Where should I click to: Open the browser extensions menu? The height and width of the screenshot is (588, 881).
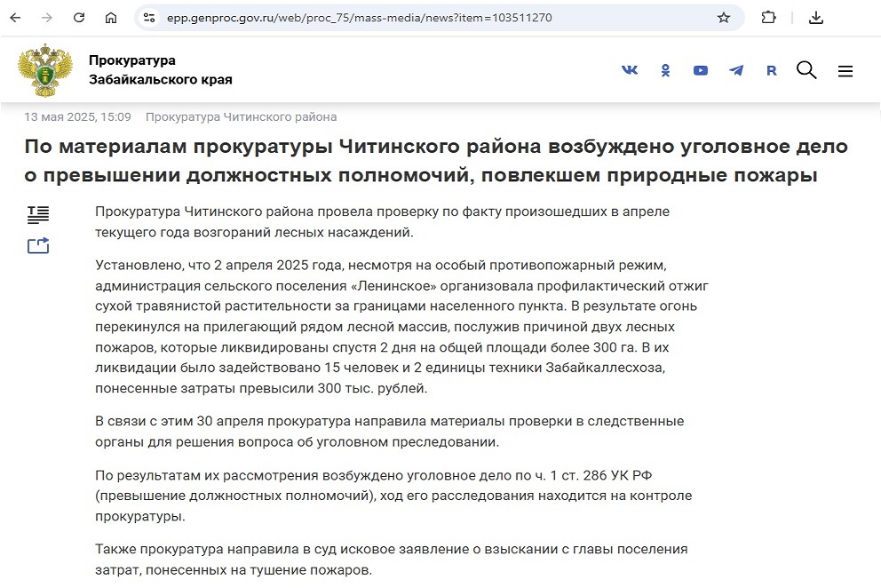coord(768,18)
